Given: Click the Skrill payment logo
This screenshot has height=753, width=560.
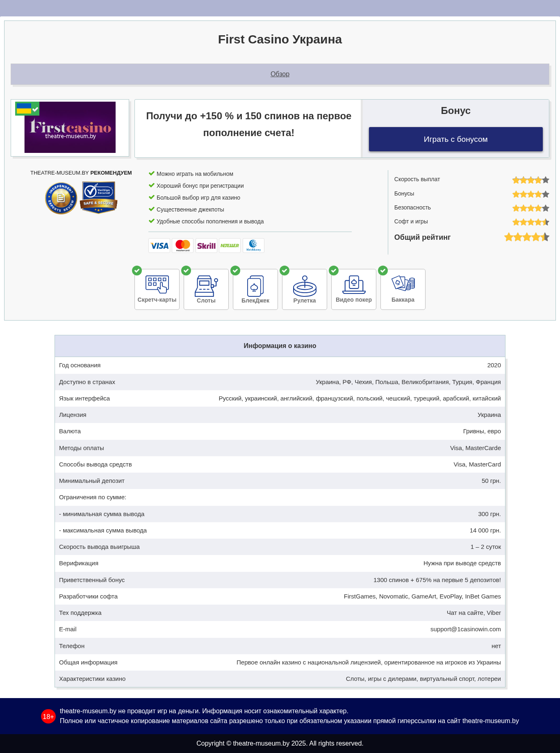Looking at the screenshot, I should coord(206,246).
